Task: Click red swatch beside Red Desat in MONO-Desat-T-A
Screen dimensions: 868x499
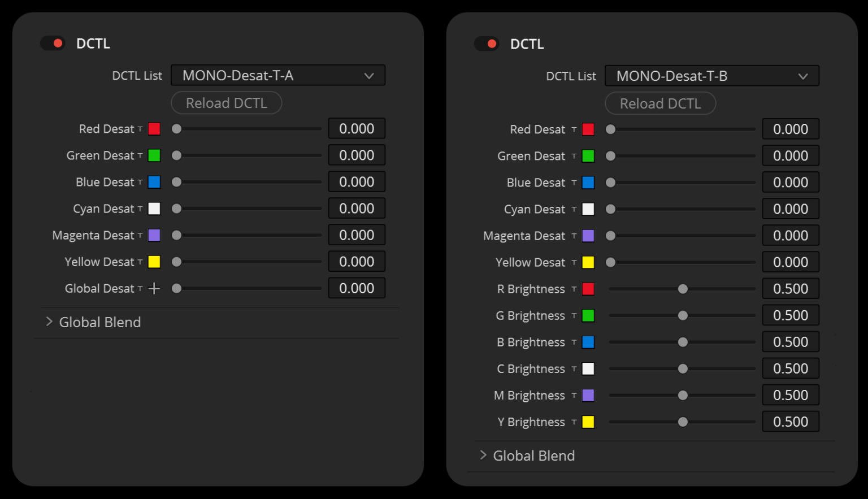Action: coord(154,129)
